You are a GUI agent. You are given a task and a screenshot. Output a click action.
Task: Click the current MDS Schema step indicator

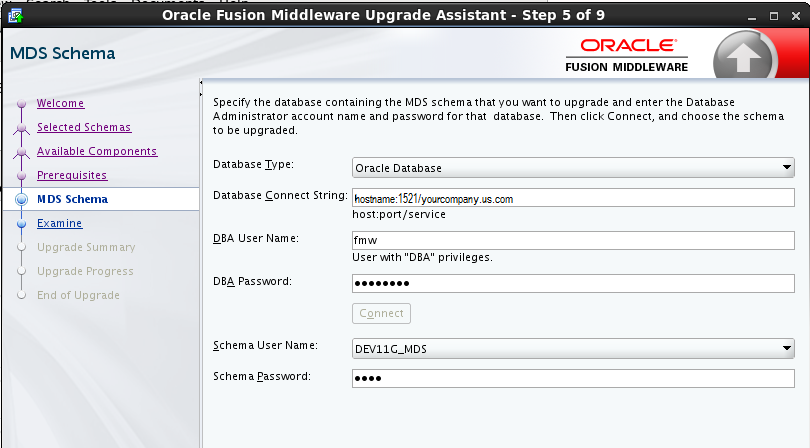pyautogui.click(x=21, y=200)
